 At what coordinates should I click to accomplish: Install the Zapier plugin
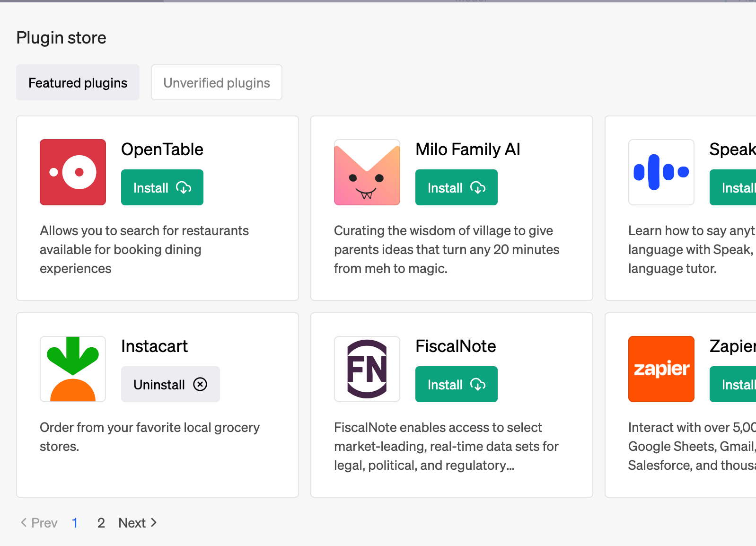[734, 385]
